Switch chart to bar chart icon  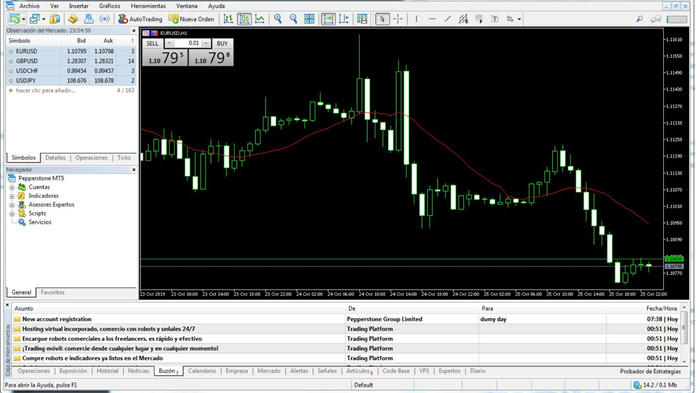[x=228, y=19]
